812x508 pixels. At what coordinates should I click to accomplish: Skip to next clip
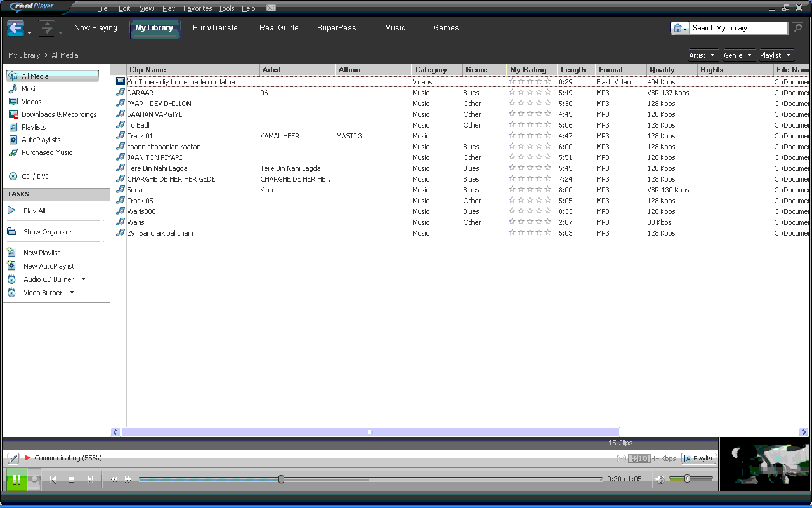90,479
